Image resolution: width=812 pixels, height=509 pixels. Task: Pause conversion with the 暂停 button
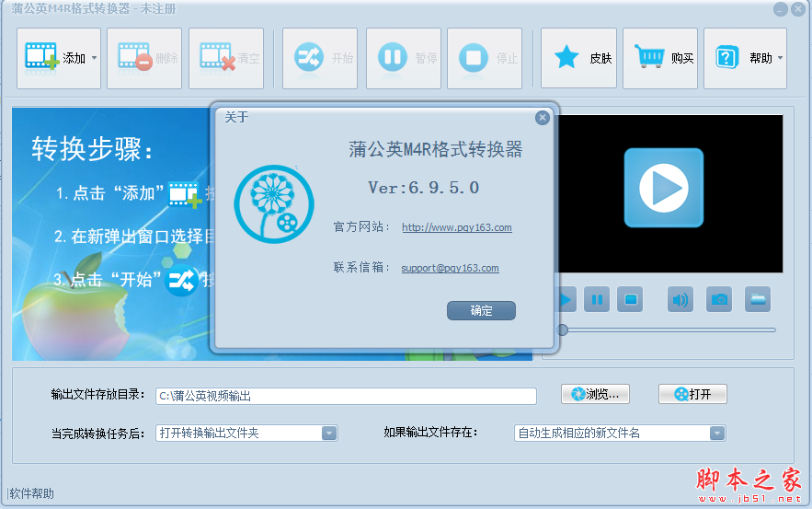click(404, 58)
